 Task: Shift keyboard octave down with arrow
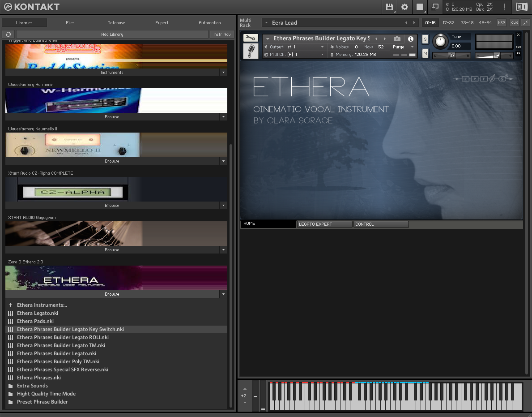coord(245,403)
